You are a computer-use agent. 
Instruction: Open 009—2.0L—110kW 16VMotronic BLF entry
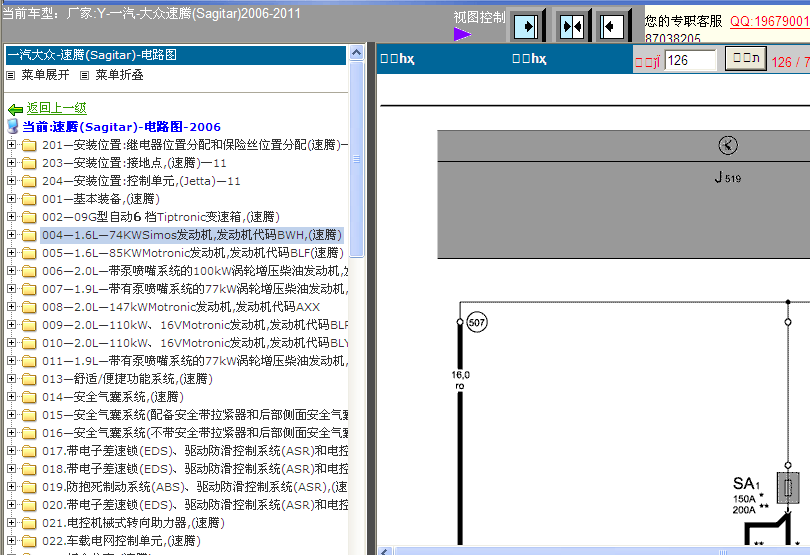[195, 325]
